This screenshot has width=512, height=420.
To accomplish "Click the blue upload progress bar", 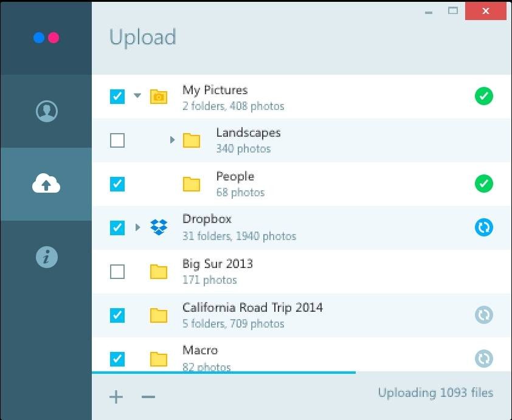I will pos(224,372).
